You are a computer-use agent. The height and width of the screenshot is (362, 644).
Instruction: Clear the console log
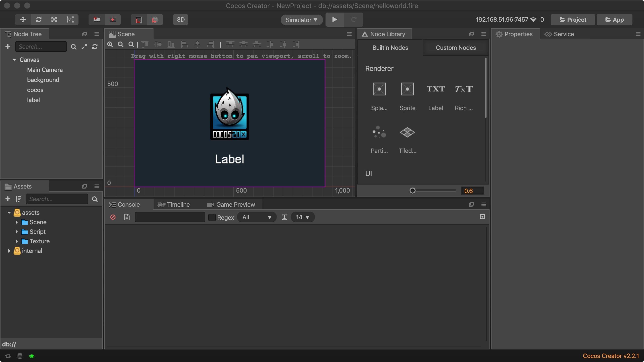tap(113, 217)
